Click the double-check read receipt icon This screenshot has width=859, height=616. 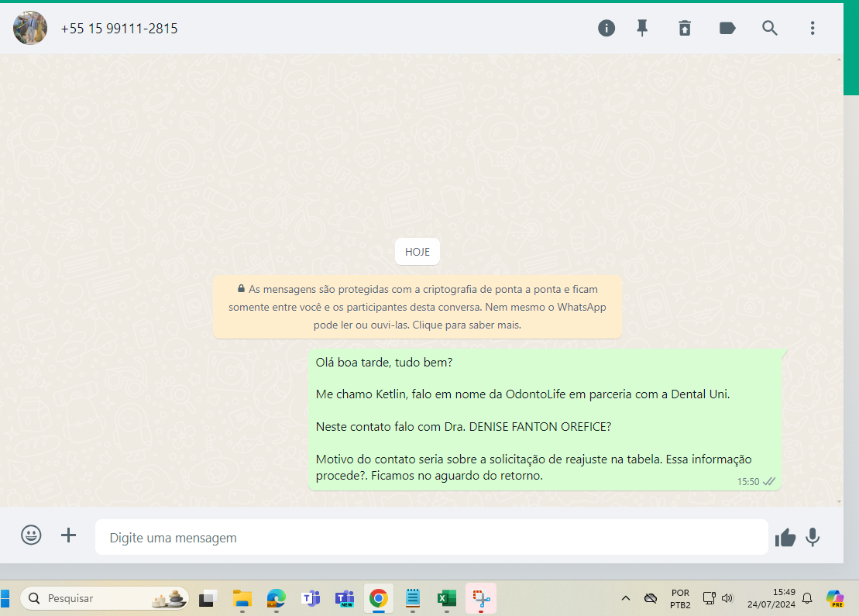click(x=769, y=481)
